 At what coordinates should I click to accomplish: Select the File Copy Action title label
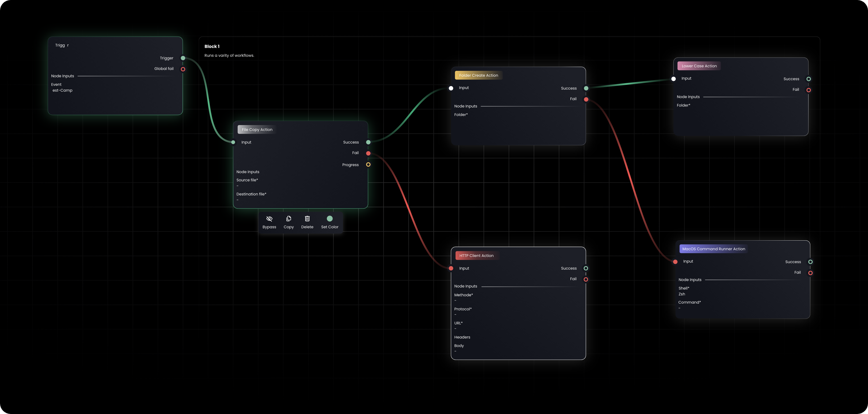[x=257, y=130]
